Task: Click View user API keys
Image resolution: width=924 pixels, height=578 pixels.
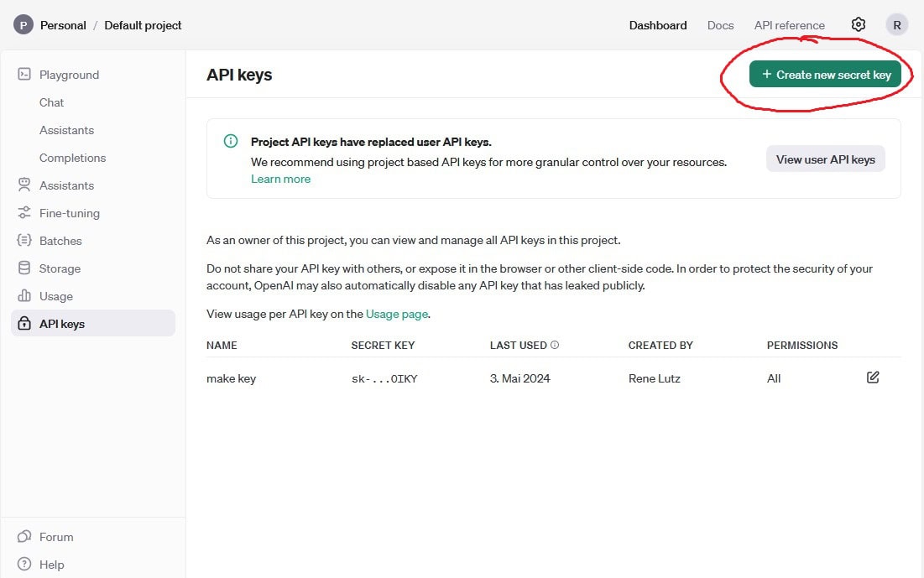Action: pyautogui.click(x=825, y=159)
